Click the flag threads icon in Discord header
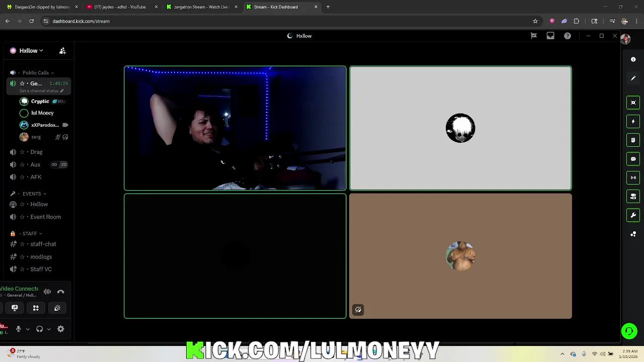 pyautogui.click(x=534, y=36)
